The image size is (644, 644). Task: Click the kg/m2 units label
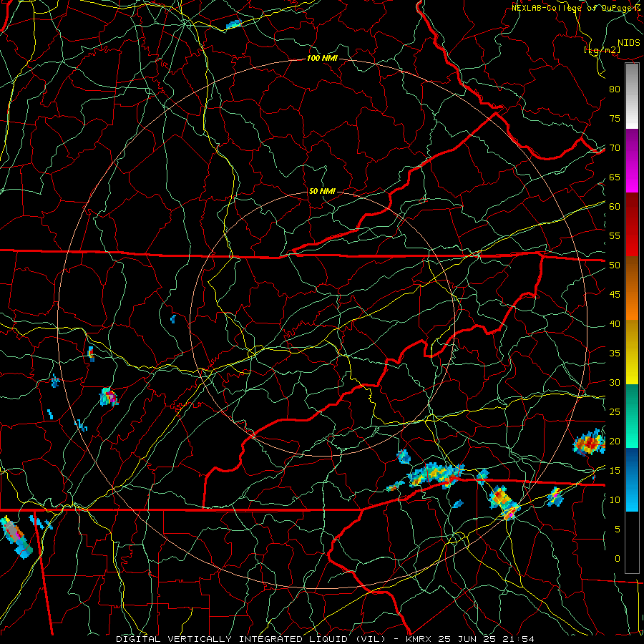point(602,50)
